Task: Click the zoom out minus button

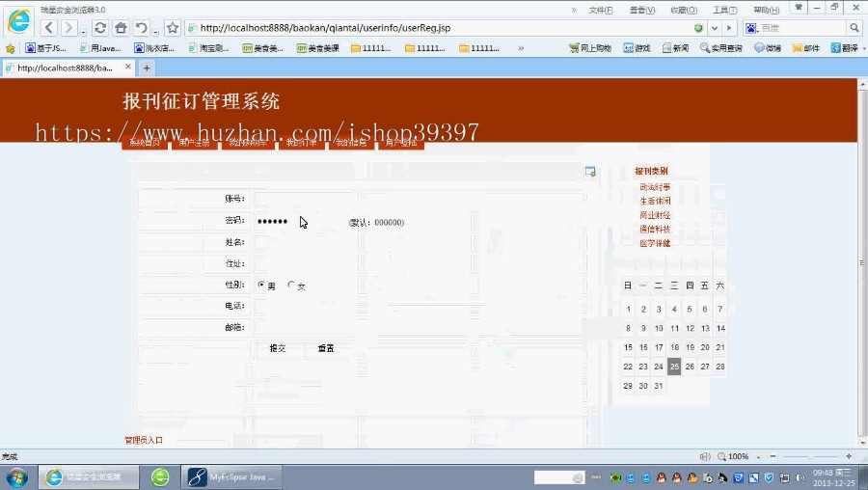Action: [773, 456]
